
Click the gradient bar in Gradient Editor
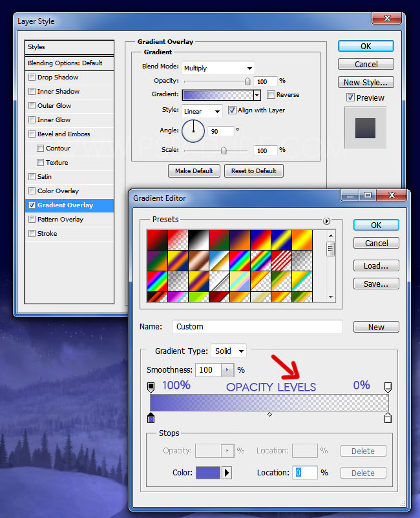tap(269, 402)
